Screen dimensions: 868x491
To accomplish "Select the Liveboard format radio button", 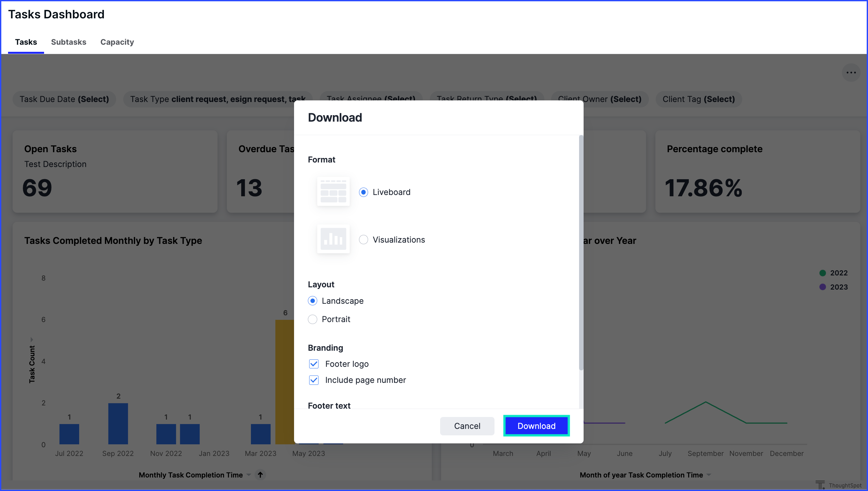I will pos(363,192).
